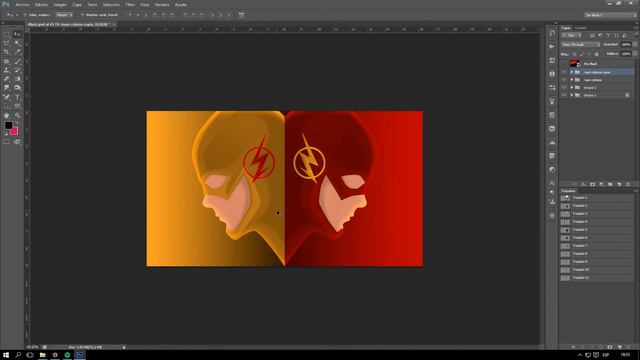Delete layer using the Layers panel trash icon
Viewport: 640px width, 360px height.
(x=628, y=184)
